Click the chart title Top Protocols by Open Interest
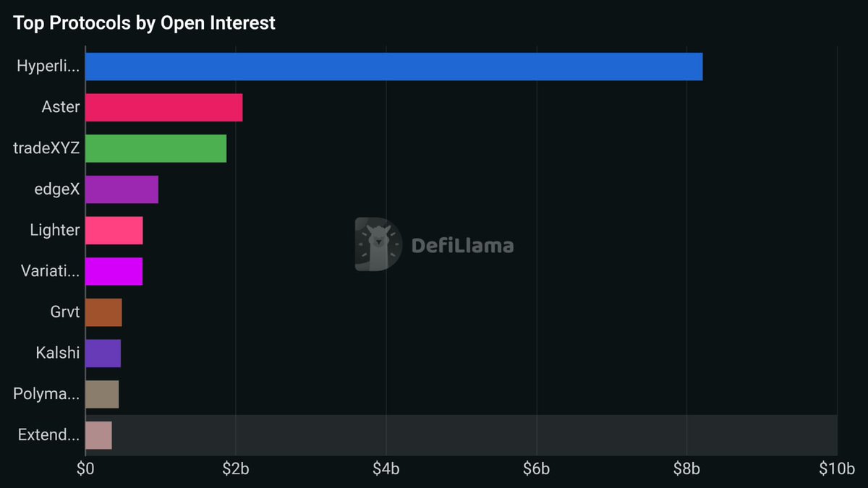Screen dimensions: 868x488 click(144, 23)
